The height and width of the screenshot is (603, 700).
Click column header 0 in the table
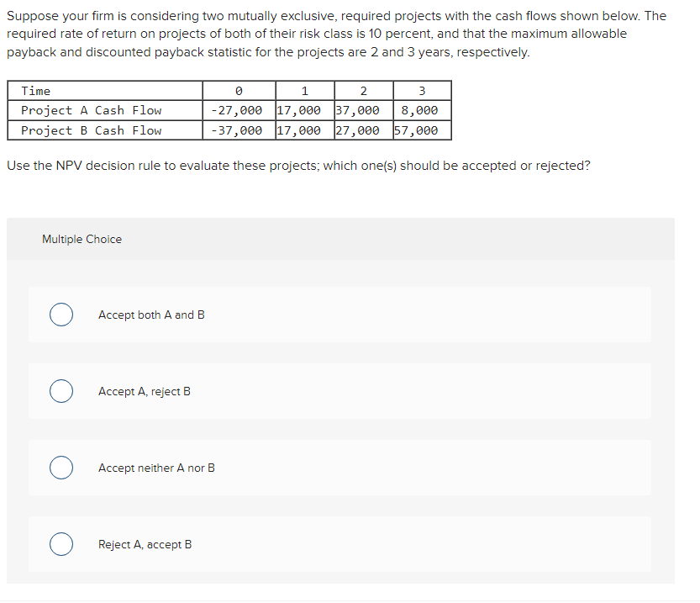coord(238,91)
